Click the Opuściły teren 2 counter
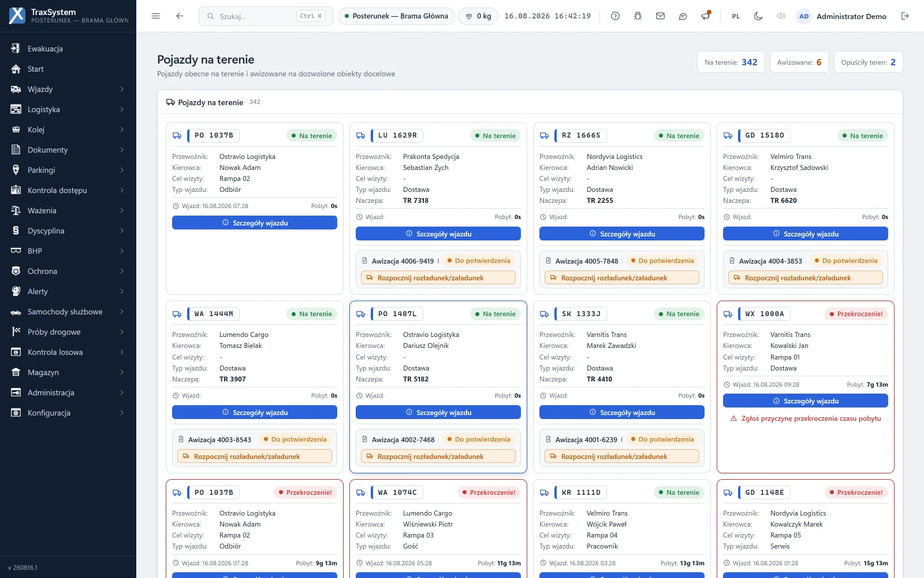The height and width of the screenshot is (578, 924). [x=868, y=62]
